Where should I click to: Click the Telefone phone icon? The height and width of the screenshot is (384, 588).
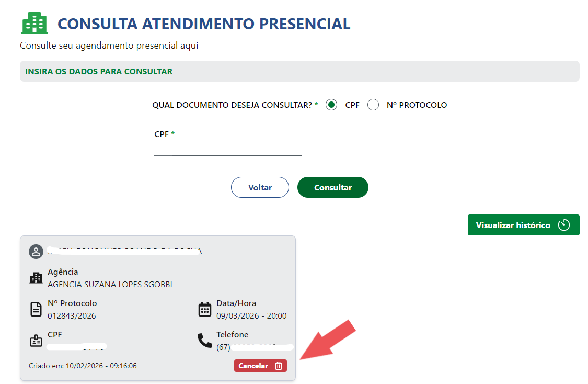[205, 341]
